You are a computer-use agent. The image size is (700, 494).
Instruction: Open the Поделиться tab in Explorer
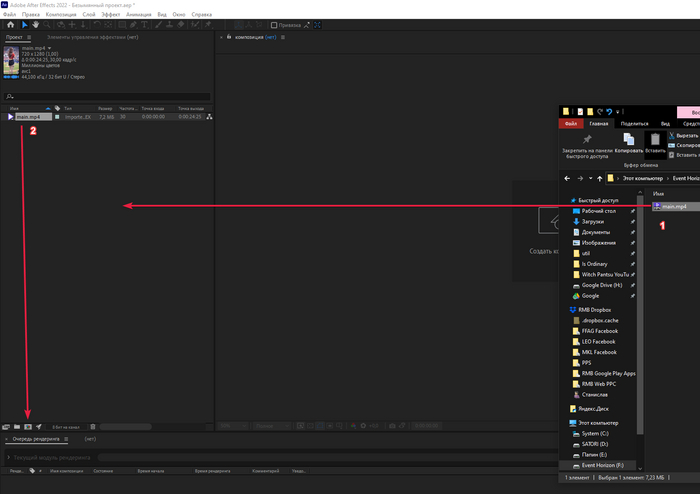pyautogui.click(x=634, y=124)
